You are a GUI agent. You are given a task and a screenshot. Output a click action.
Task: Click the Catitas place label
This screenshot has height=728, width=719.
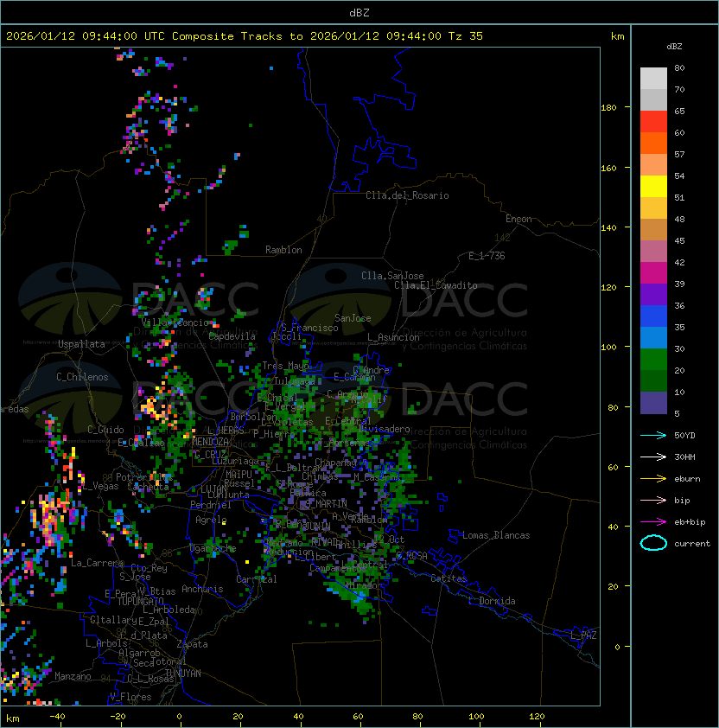449,578
